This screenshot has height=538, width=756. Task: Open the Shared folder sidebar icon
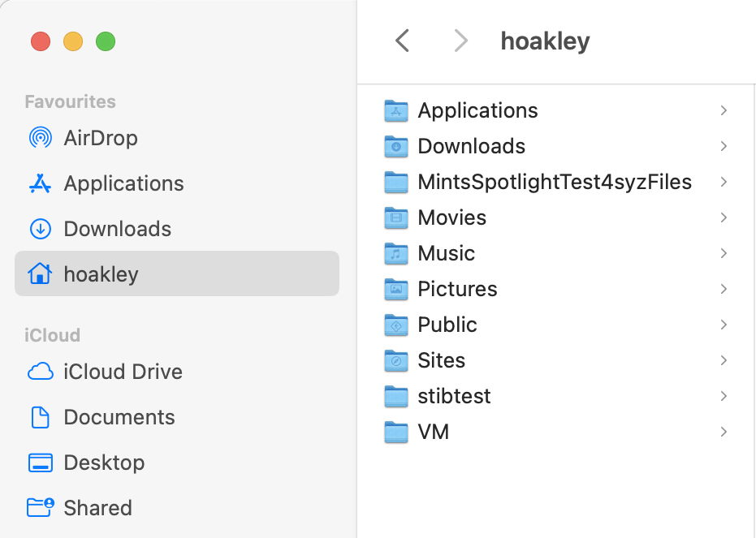click(x=40, y=508)
